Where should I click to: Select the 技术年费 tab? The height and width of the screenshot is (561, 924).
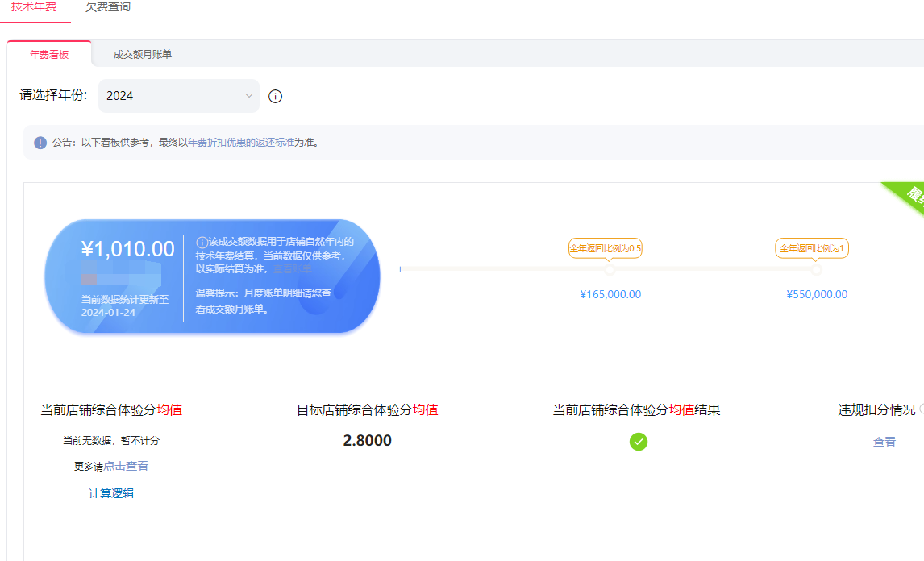[x=34, y=7]
